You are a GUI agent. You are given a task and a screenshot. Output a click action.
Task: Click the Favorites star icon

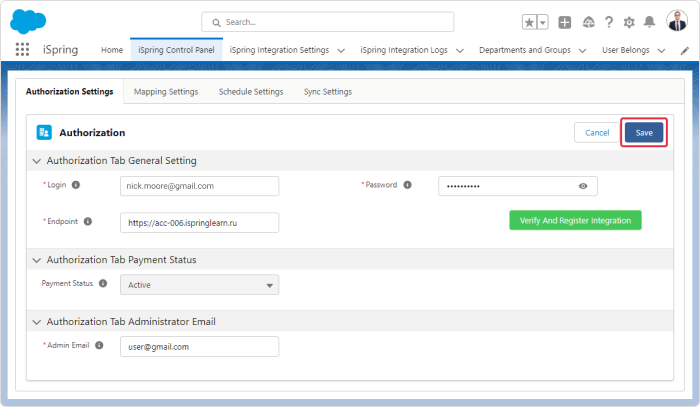[529, 22]
